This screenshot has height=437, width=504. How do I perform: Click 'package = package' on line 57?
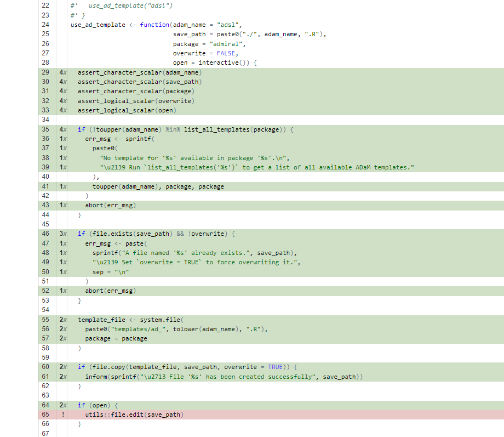tap(116, 338)
